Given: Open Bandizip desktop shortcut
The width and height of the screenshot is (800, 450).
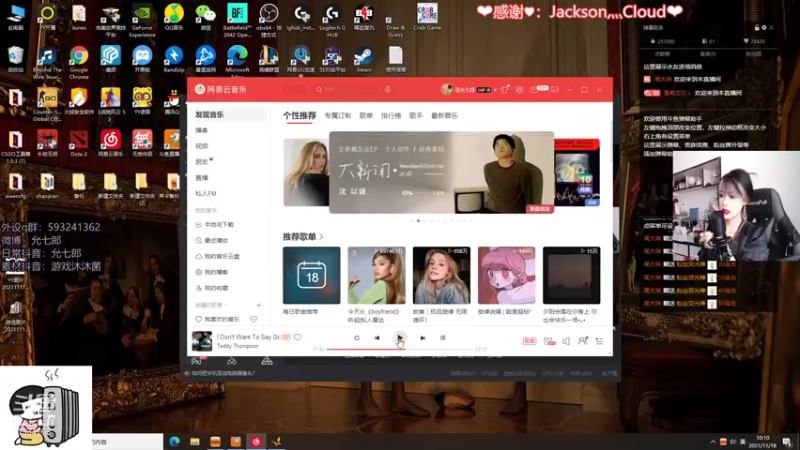Looking at the screenshot, I should tap(173, 59).
